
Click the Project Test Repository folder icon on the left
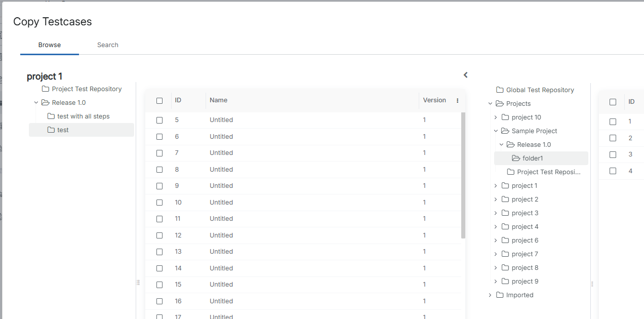click(x=46, y=89)
